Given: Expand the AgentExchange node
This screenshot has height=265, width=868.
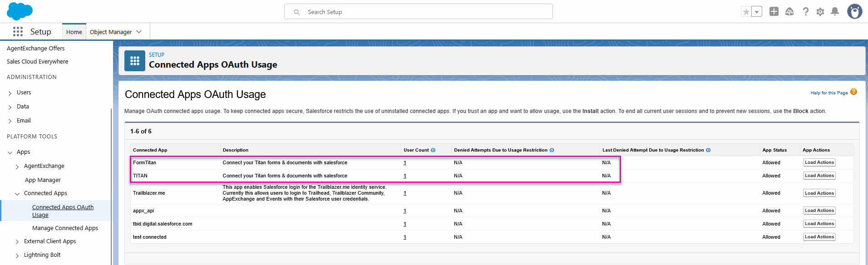Looking at the screenshot, I should coord(17,167).
